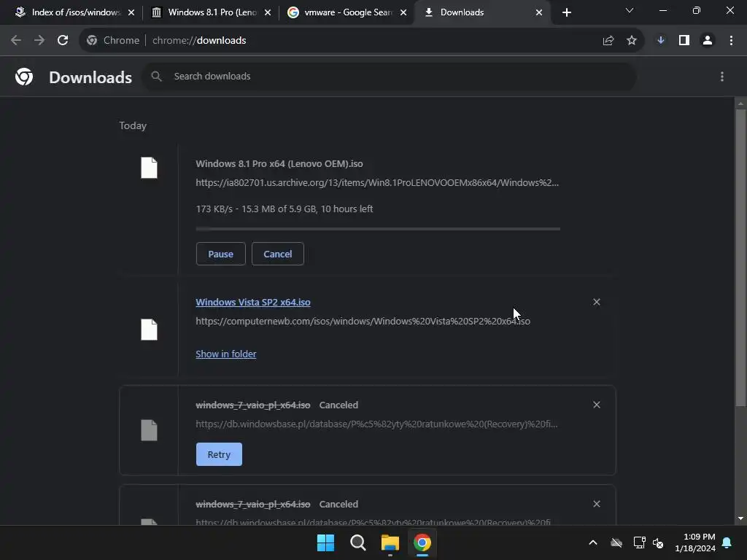This screenshot has height=560, width=747.
Task: Click the Chrome taskbar icon
Action: (x=422, y=542)
